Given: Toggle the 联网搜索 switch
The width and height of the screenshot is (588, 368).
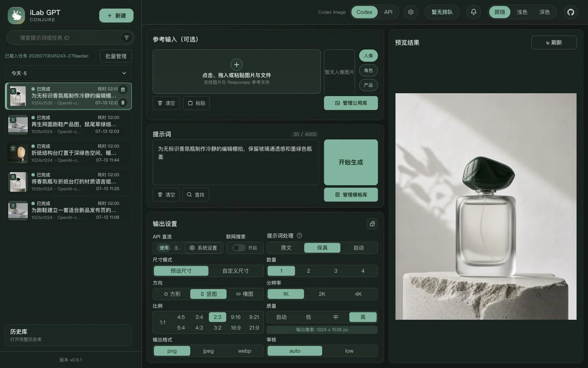Looking at the screenshot, I should (239, 248).
